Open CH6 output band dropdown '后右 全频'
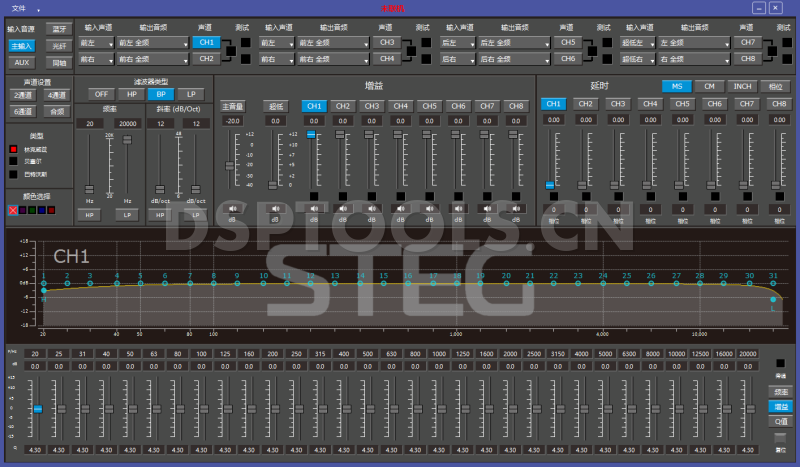 [x=514, y=59]
